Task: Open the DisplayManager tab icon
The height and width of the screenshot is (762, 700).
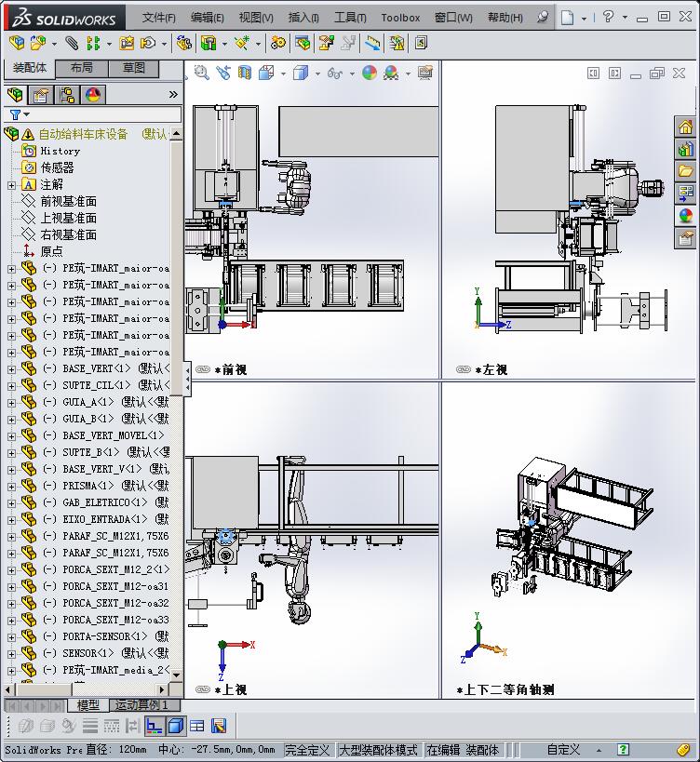Action: click(92, 95)
